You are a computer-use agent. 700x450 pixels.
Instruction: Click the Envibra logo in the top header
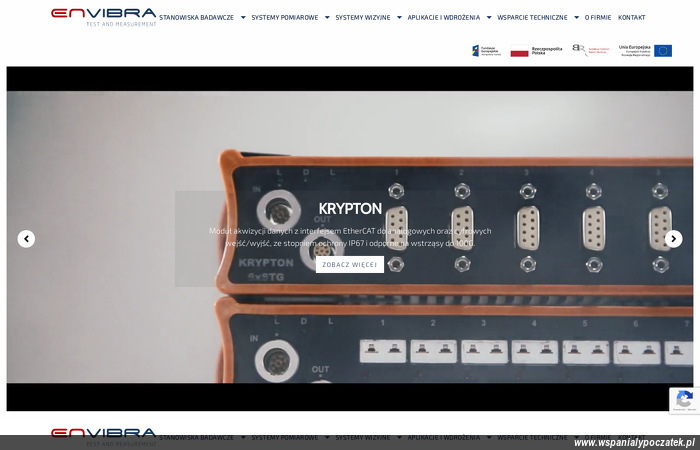coord(104,17)
